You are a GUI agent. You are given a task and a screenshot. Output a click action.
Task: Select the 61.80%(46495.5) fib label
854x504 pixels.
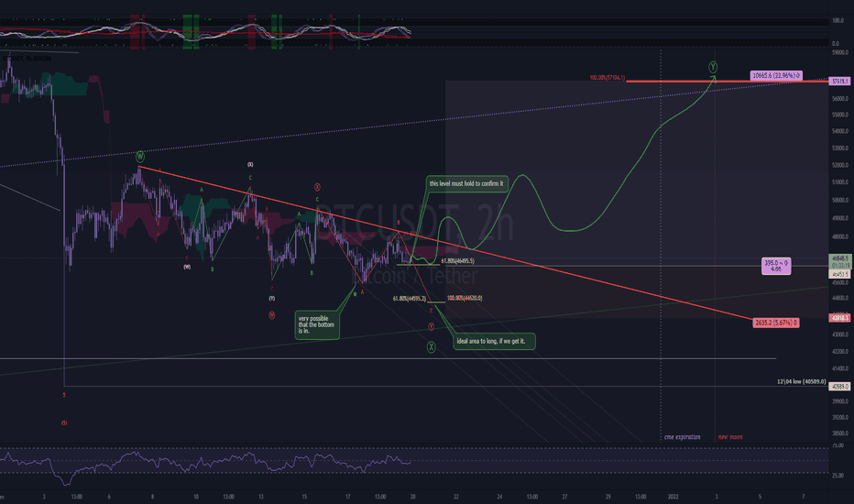457,261
